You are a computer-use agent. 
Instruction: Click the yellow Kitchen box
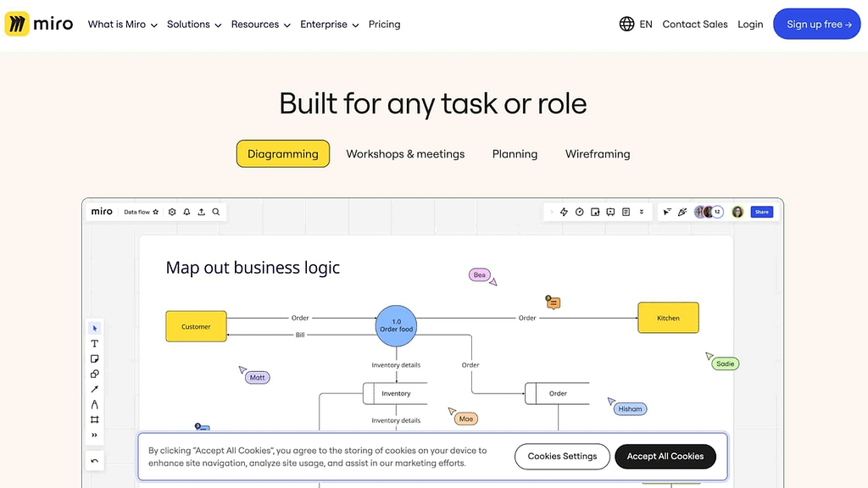coord(668,318)
